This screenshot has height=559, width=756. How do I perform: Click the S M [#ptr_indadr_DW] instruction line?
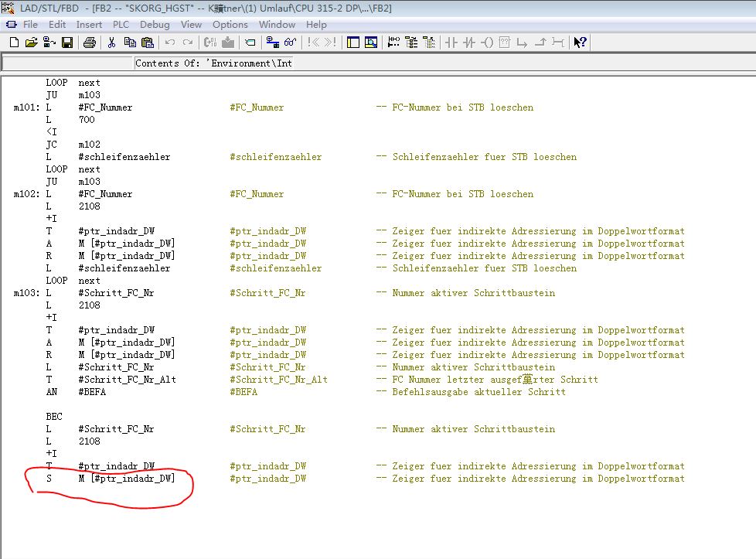click(111, 479)
